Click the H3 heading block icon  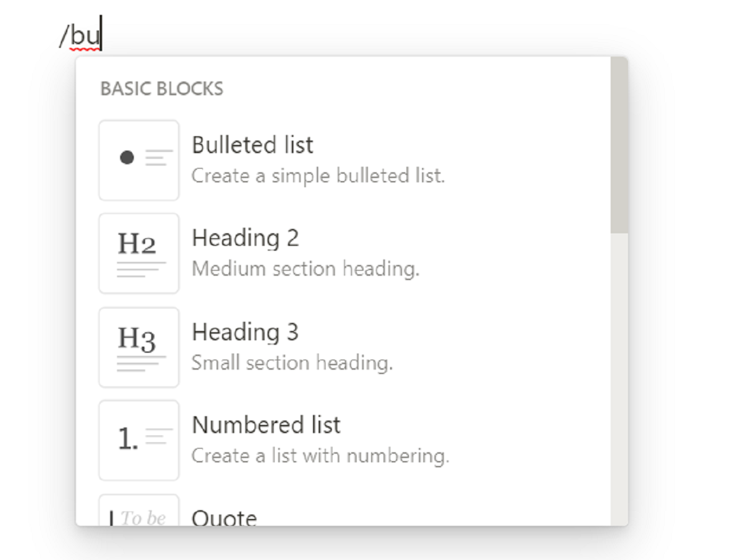tap(139, 347)
